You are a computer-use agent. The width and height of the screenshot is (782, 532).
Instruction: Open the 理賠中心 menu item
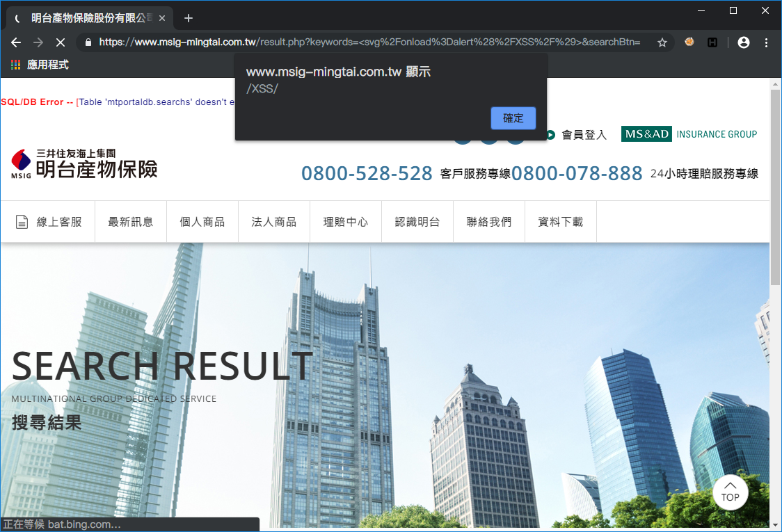346,222
